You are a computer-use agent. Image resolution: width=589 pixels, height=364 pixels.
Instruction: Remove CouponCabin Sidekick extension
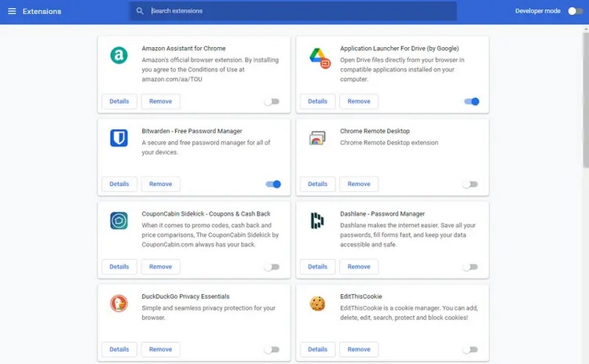[160, 267]
